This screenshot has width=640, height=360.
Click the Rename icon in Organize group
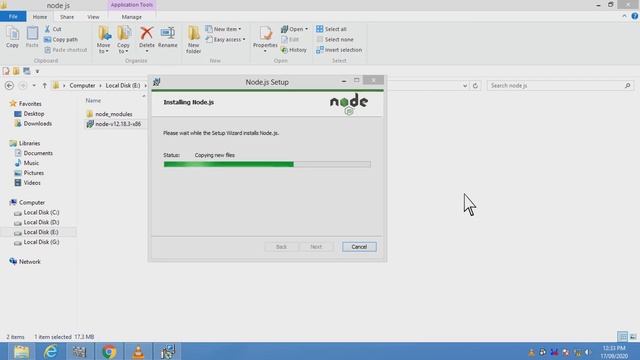click(x=167, y=33)
